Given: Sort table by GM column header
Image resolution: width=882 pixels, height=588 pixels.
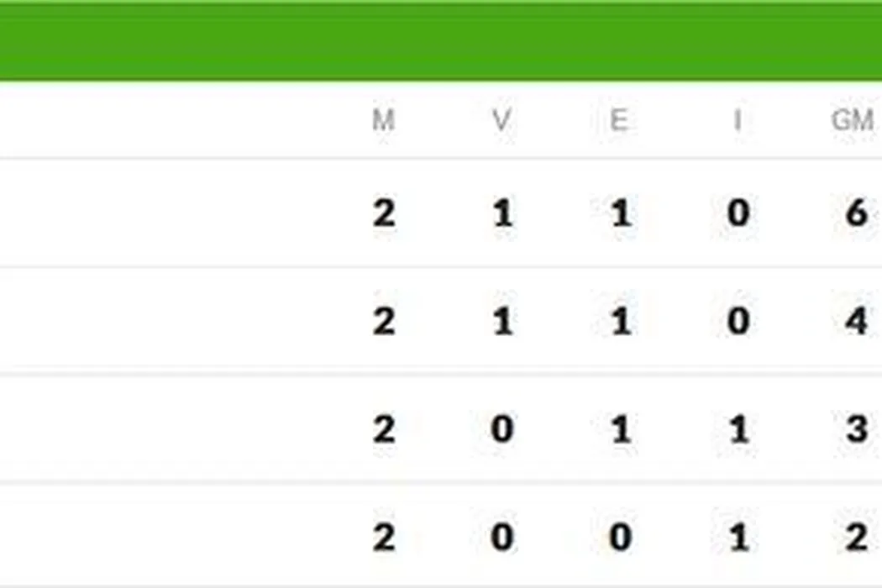Looking at the screenshot, I should pos(853,121).
